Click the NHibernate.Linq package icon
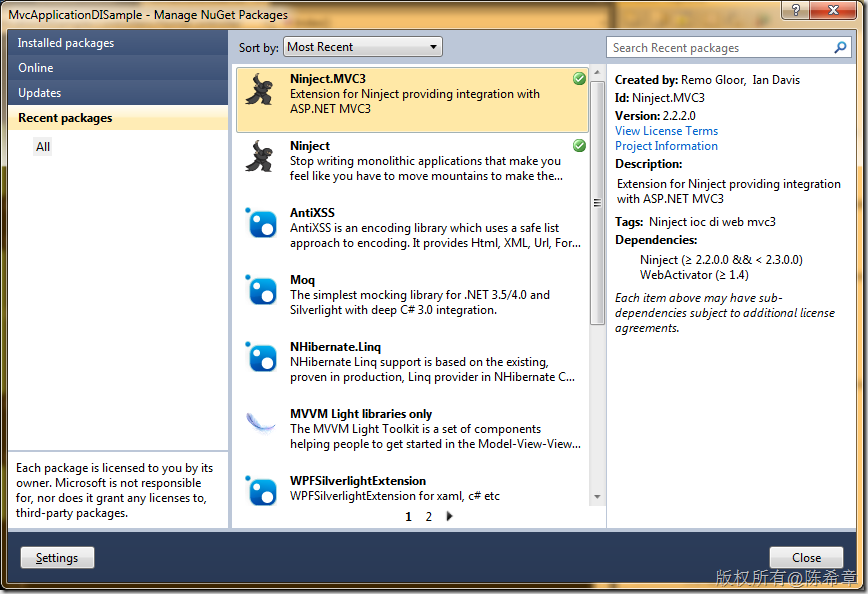 pos(261,357)
